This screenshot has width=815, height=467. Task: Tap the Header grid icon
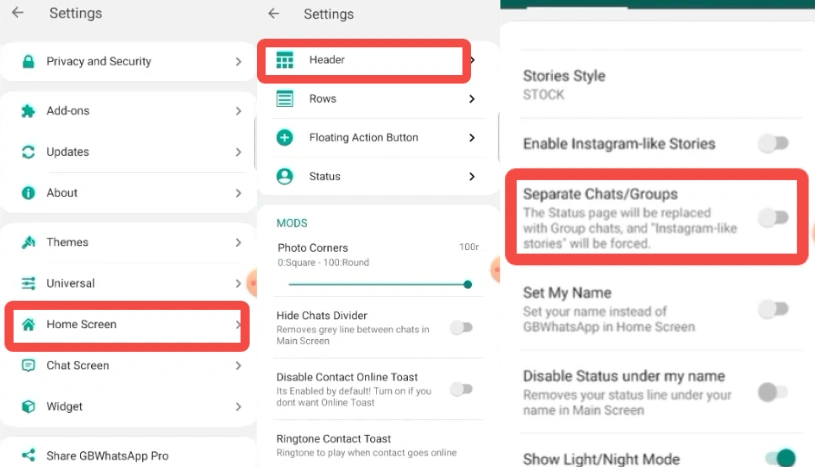pos(285,61)
